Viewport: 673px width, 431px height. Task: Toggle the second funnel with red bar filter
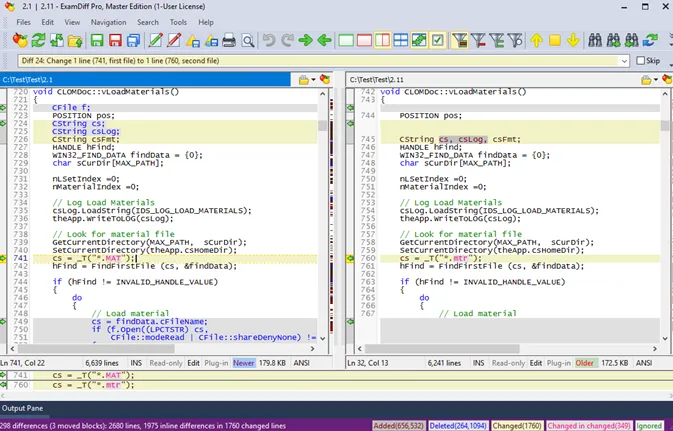point(478,40)
